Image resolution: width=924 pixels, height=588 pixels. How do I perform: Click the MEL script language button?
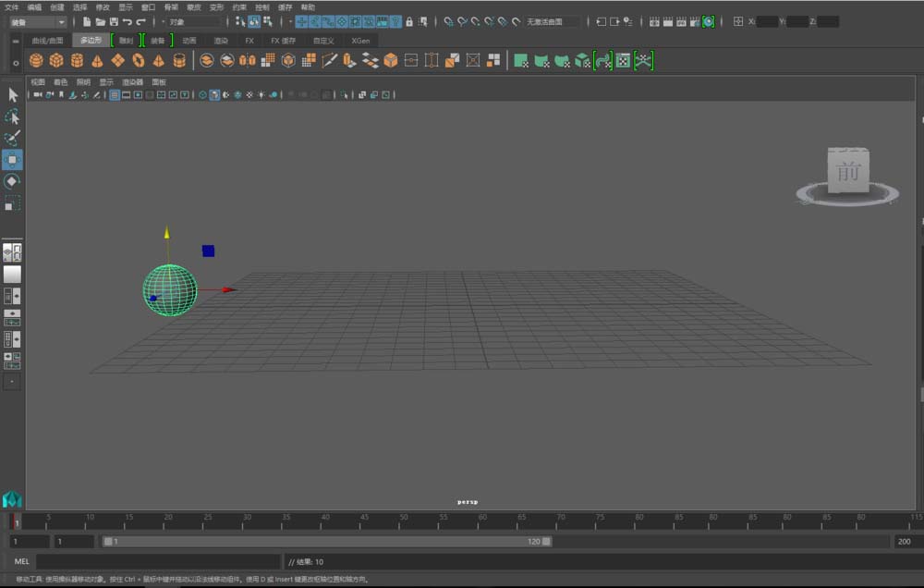pyautogui.click(x=22, y=561)
